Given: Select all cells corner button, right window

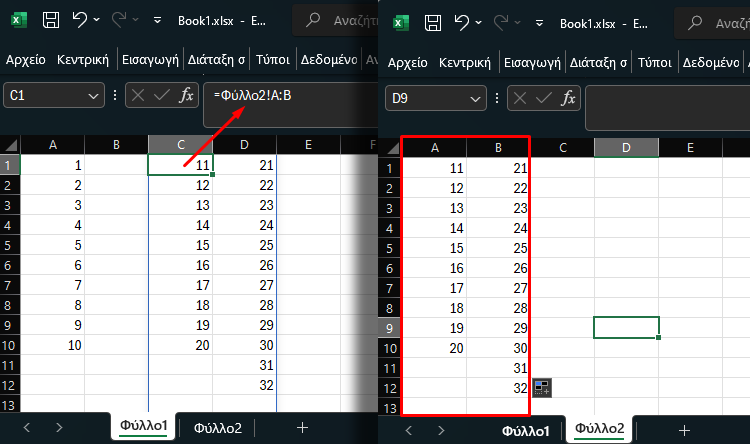Looking at the screenshot, I should [x=392, y=147].
